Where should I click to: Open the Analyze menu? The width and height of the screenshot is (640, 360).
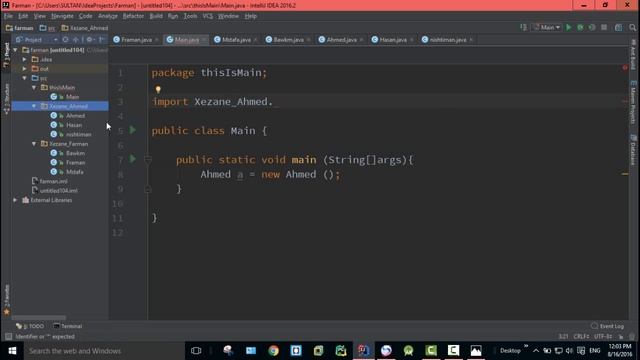pos(108,16)
